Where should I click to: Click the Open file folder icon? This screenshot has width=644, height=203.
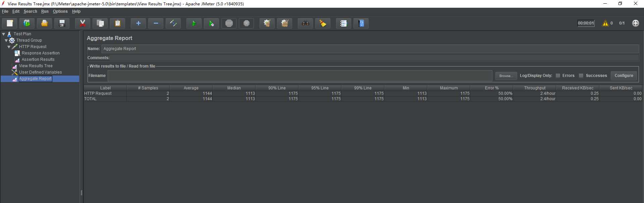(x=44, y=23)
